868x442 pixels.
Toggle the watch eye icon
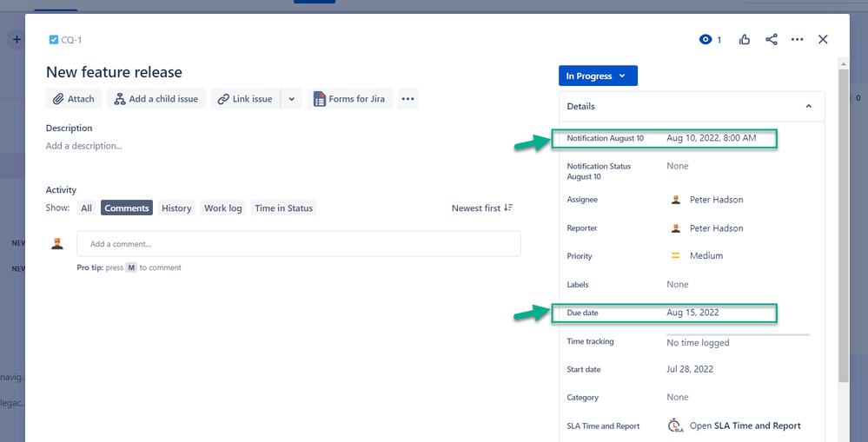[x=706, y=40]
